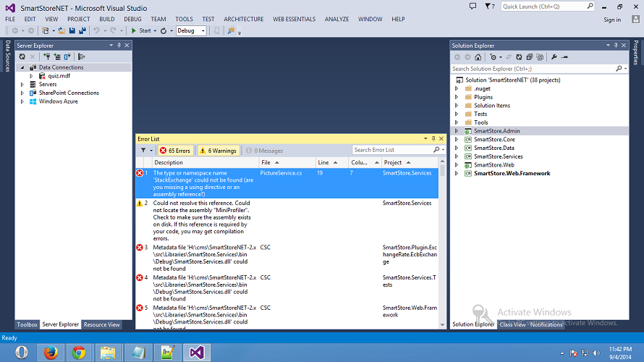This screenshot has height=362, width=644.
Task: Click the Save All toolbar icon
Action: coord(82,31)
